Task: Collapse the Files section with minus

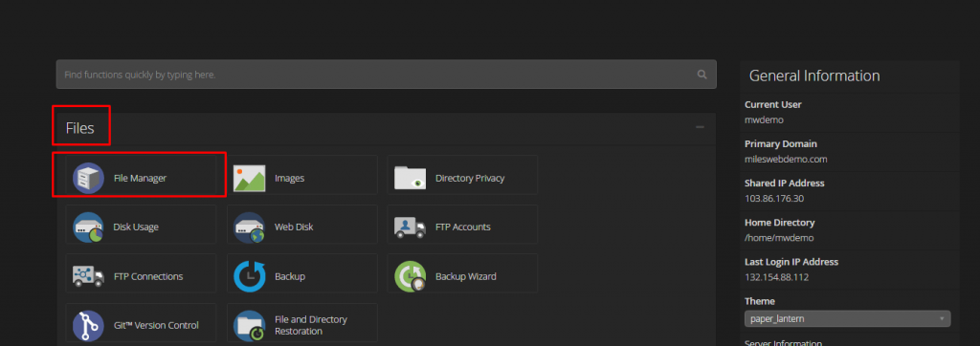Action: pos(700,127)
